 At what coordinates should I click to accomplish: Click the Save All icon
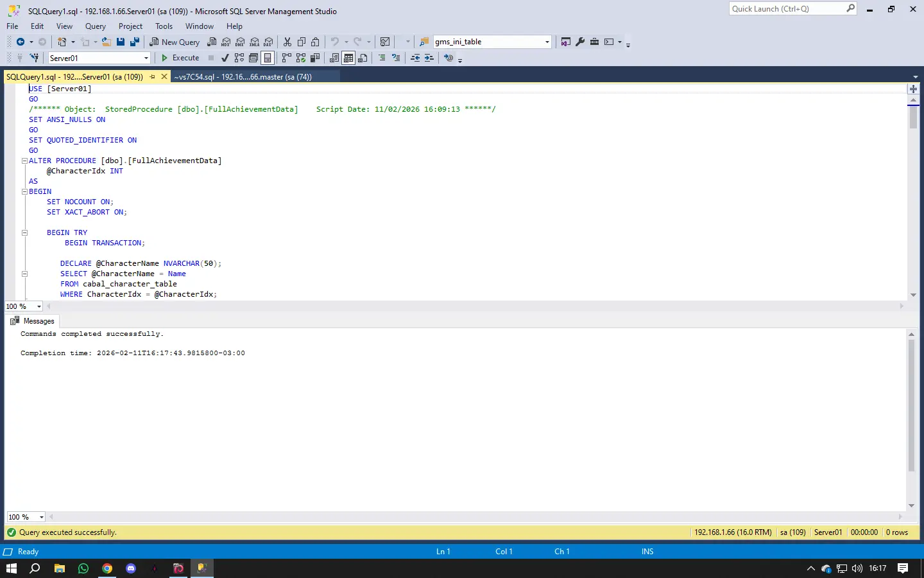point(135,42)
